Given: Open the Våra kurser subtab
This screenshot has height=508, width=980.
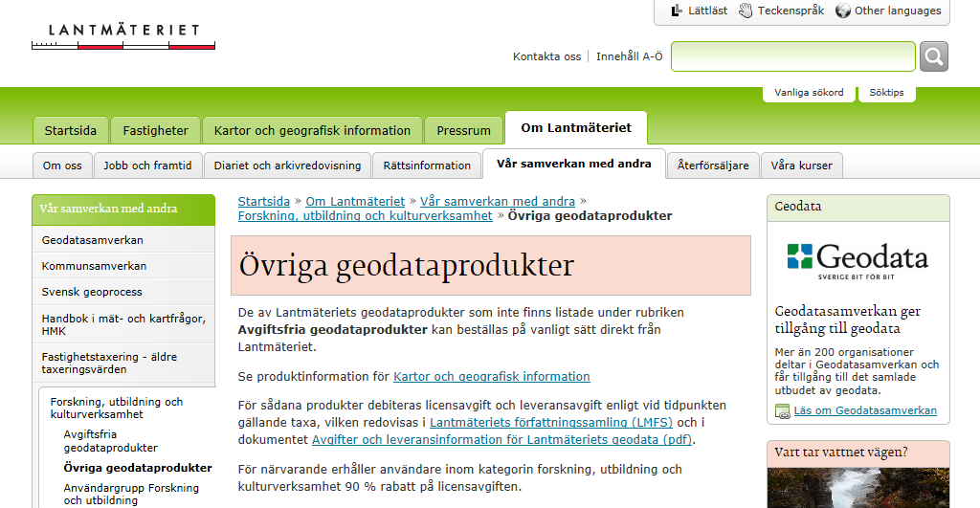Looking at the screenshot, I should tap(801, 166).
